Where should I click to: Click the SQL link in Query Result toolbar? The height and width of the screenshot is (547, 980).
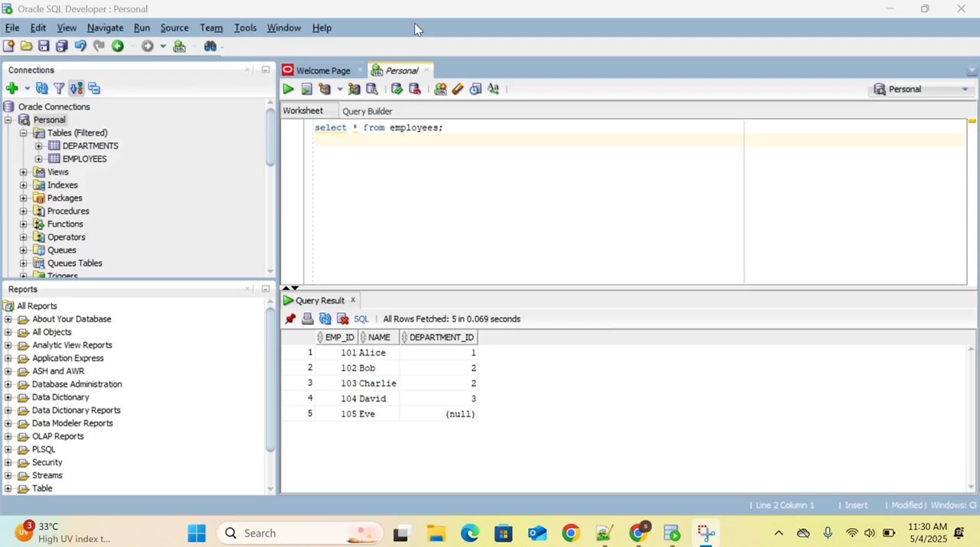pyautogui.click(x=361, y=319)
